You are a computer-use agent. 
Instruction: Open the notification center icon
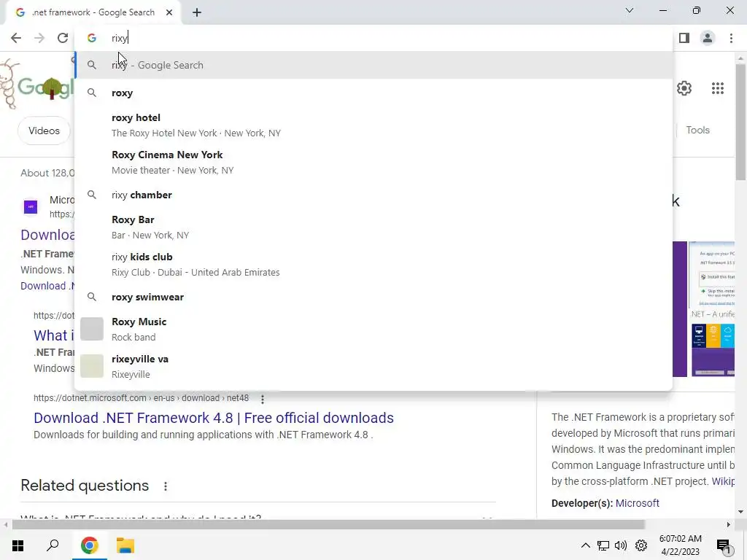[x=724, y=547]
